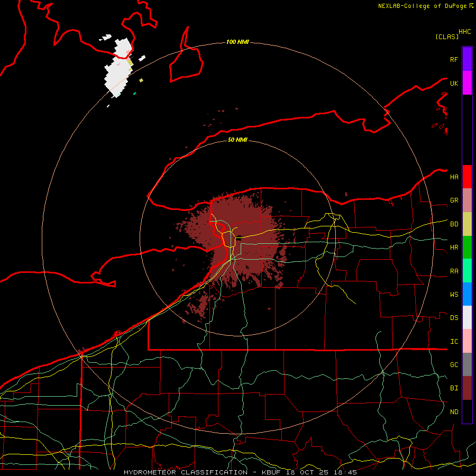The height and width of the screenshot is (476, 476).
Task: Click the BD legend label
Action: pos(454,224)
